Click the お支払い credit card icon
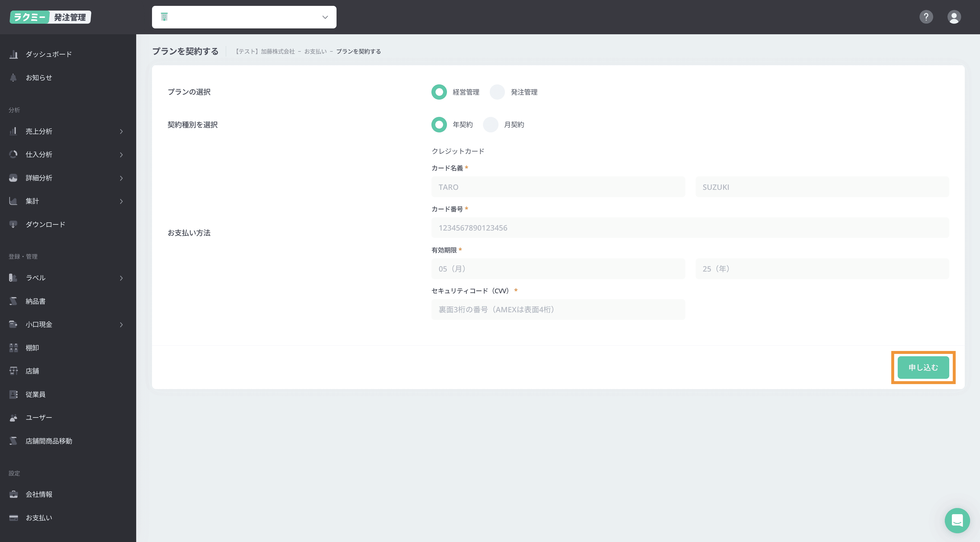The height and width of the screenshot is (542, 980). pyautogui.click(x=13, y=518)
